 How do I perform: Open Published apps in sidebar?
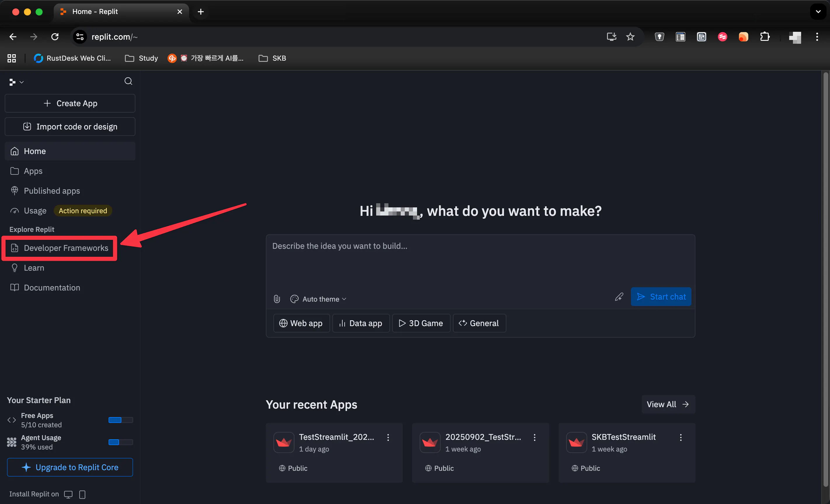(70, 191)
